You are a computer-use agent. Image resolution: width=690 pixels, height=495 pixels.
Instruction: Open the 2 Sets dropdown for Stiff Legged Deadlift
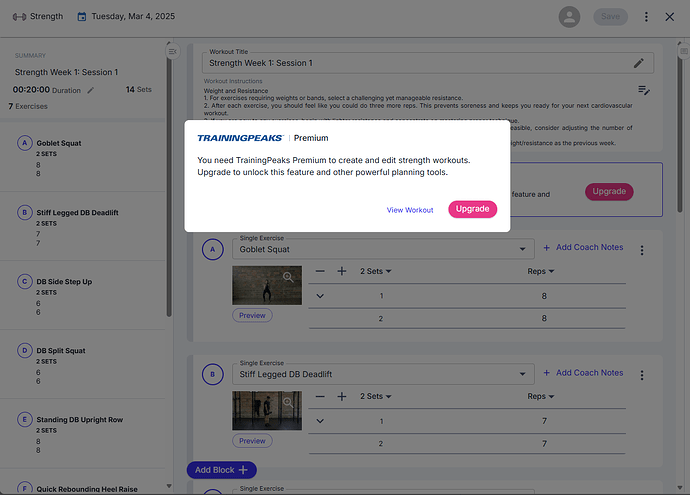tap(375, 396)
